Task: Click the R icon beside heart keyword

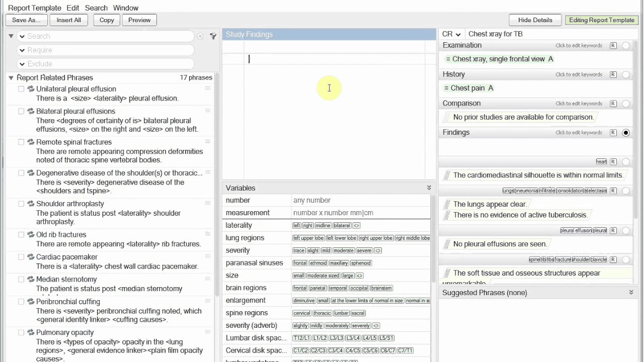Action: [x=613, y=162]
